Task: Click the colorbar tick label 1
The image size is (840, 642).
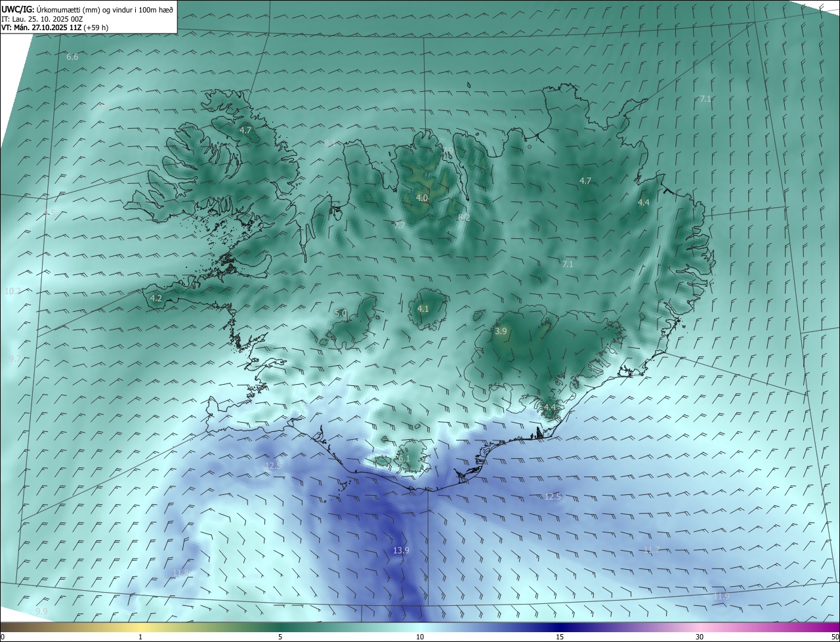Action: pyautogui.click(x=140, y=637)
